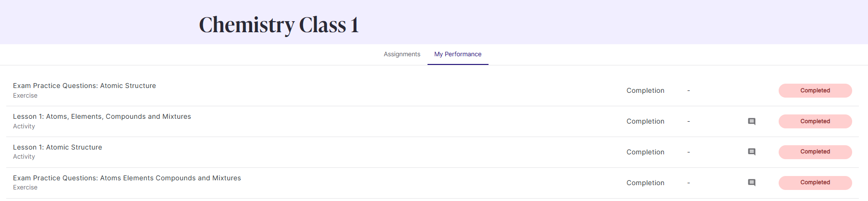The width and height of the screenshot is (868, 201).
Task: Open Lesson 1: Atoms, Elements, Compounds and Mixtures
Action: pyautogui.click(x=102, y=116)
